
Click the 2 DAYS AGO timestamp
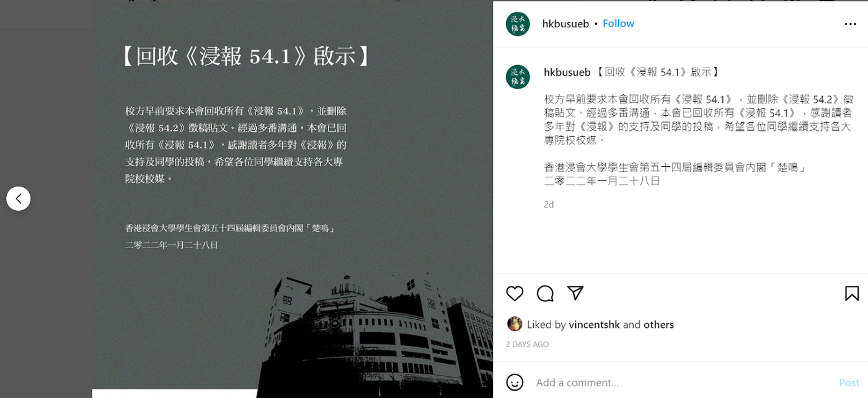pos(527,344)
